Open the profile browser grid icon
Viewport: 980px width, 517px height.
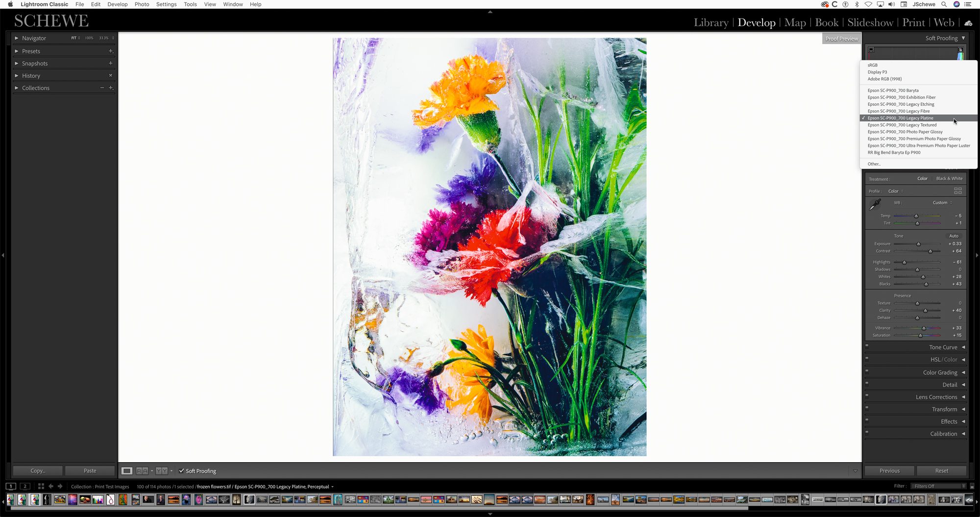pos(957,191)
